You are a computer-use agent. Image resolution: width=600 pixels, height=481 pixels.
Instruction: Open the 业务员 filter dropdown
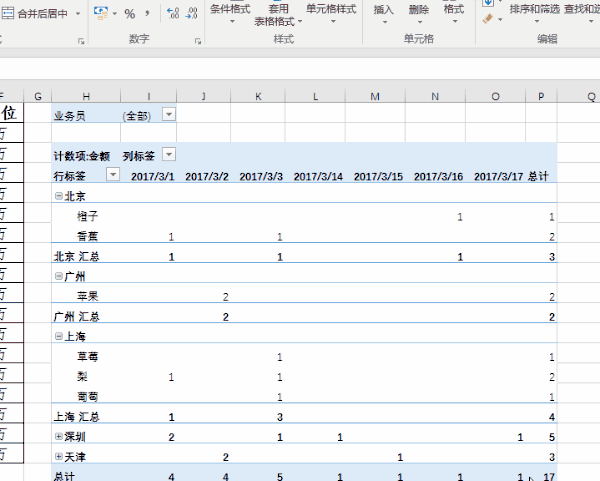click(168, 115)
